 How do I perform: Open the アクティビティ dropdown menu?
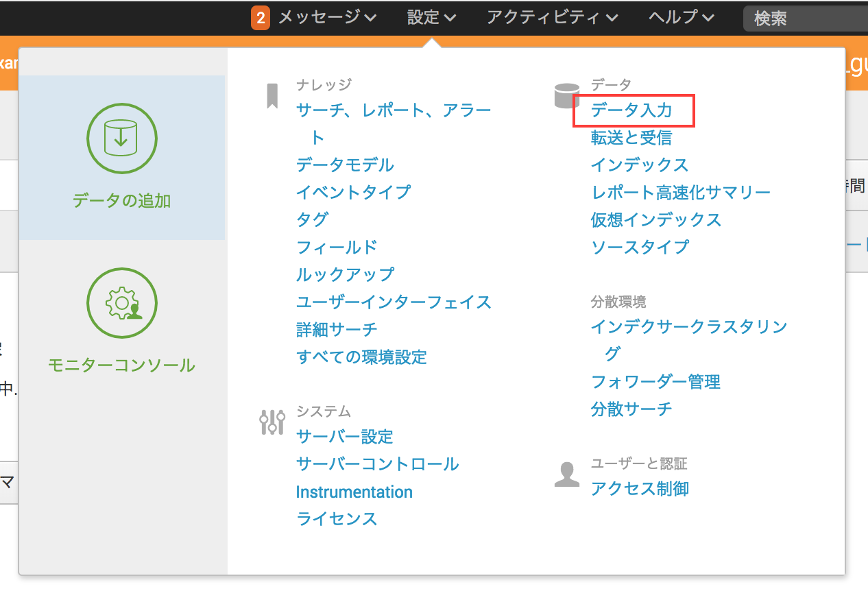(x=552, y=17)
